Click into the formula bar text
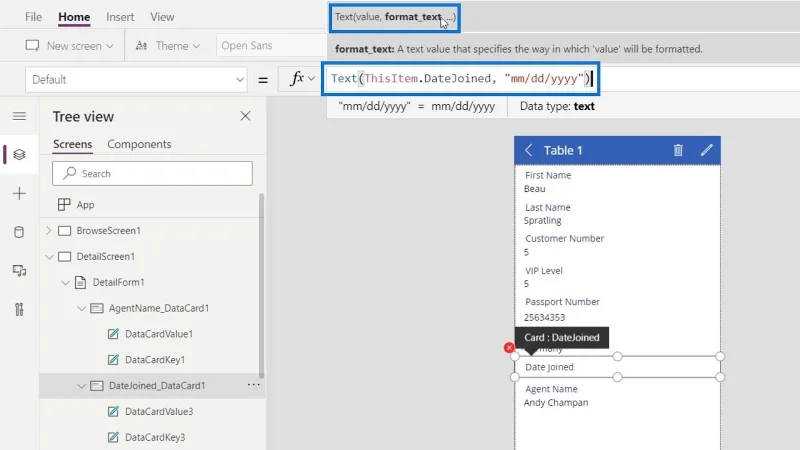The width and height of the screenshot is (800, 450). [461, 79]
